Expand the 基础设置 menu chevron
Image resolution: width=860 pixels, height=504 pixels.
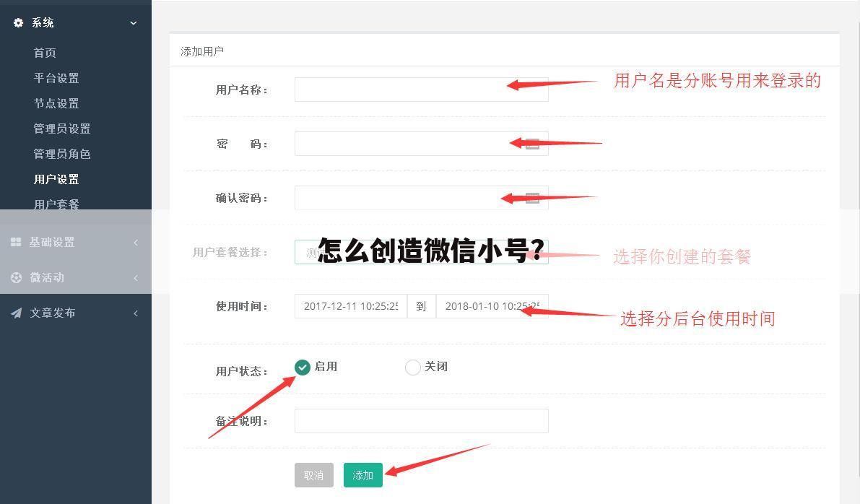[136, 243]
